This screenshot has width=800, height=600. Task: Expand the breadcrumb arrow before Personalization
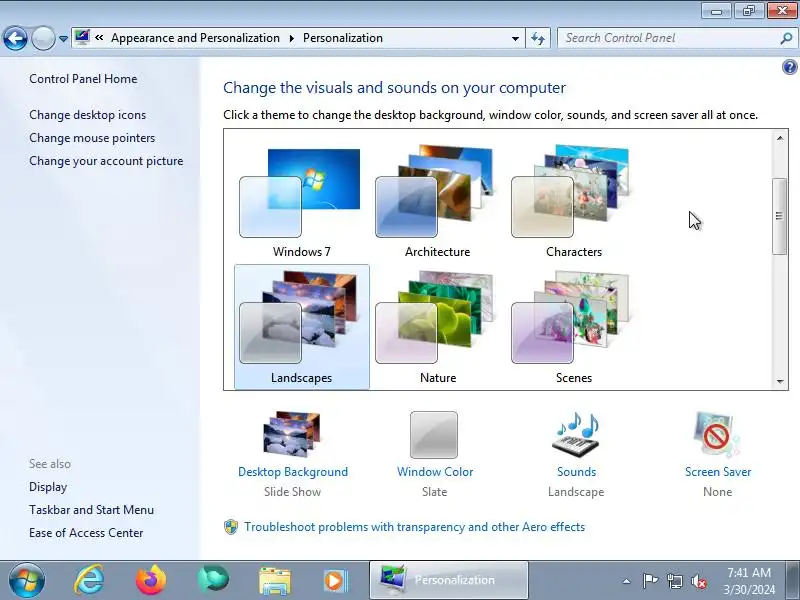click(292, 38)
